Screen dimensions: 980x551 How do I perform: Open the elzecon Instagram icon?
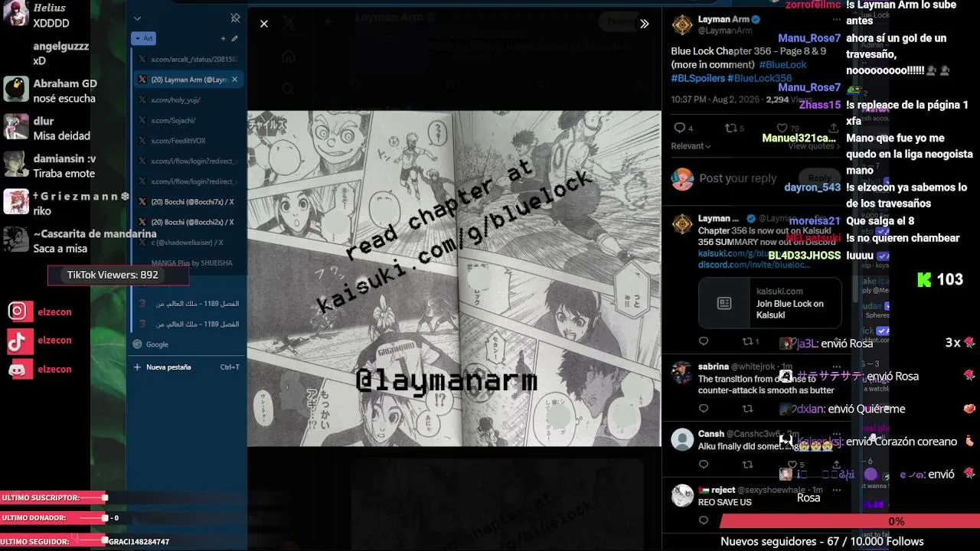pyautogui.click(x=21, y=311)
